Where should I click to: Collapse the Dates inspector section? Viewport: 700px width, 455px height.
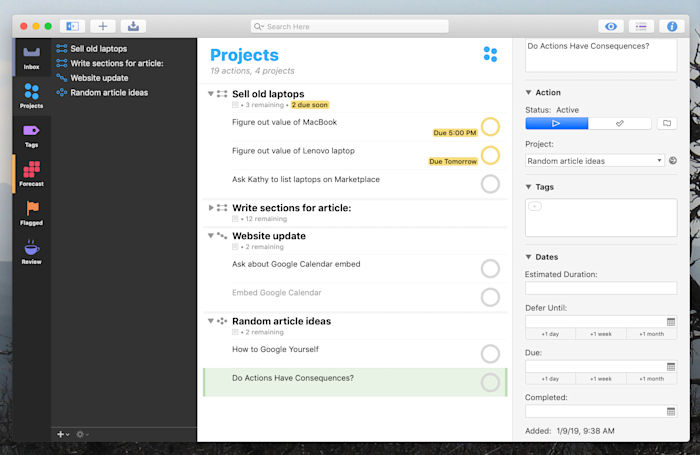pyautogui.click(x=529, y=257)
